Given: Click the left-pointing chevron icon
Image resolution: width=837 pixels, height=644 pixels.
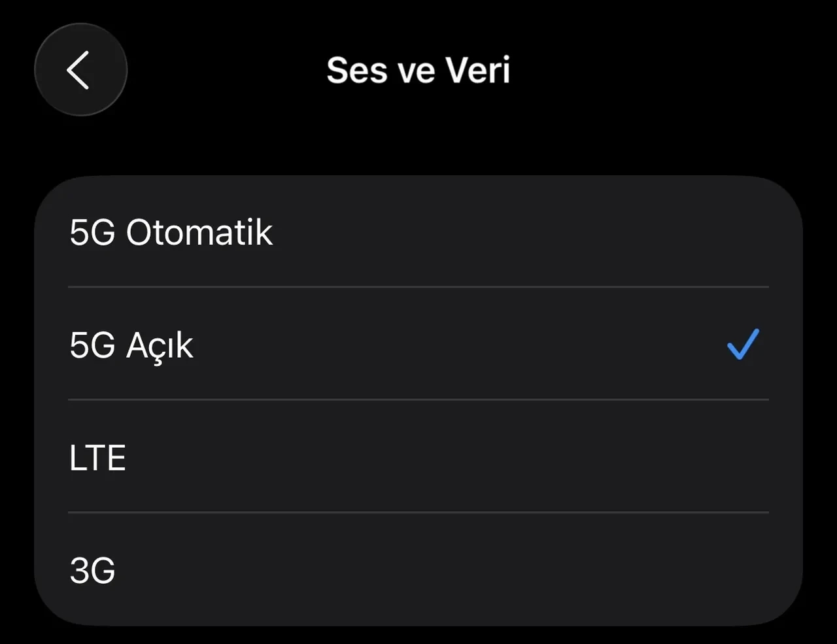Looking at the screenshot, I should coord(80,69).
